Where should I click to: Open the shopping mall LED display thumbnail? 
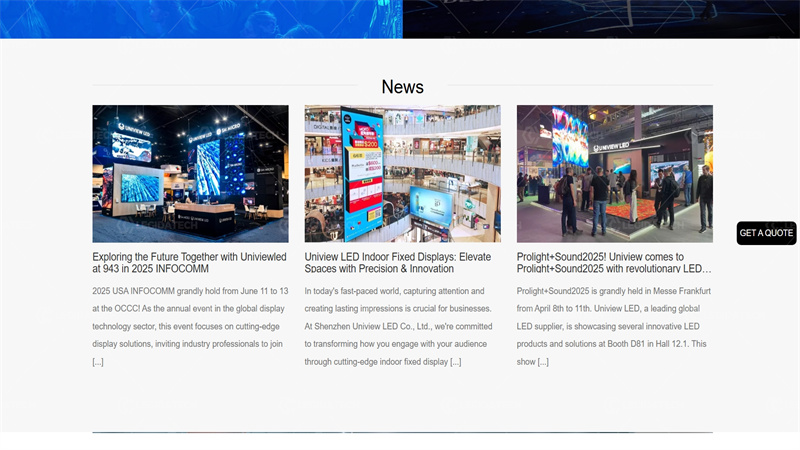403,173
